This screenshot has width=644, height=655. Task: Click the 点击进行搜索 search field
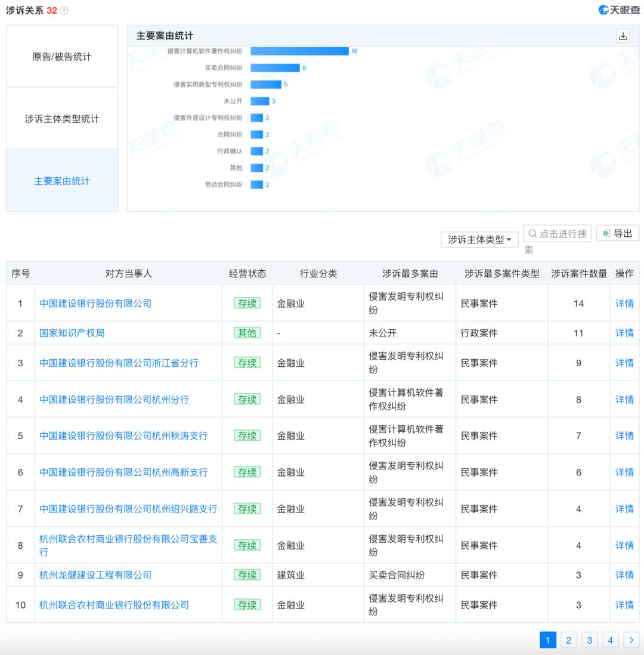[x=557, y=234]
